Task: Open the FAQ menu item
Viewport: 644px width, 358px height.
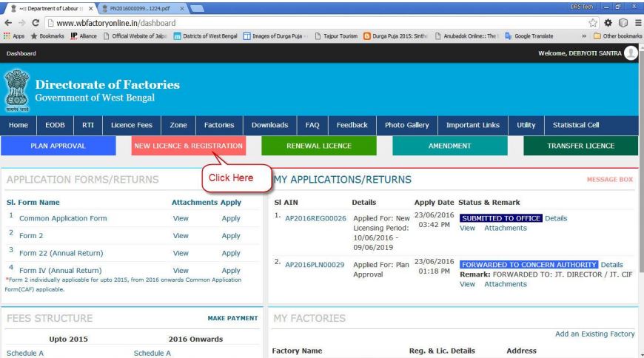Action: (312, 125)
